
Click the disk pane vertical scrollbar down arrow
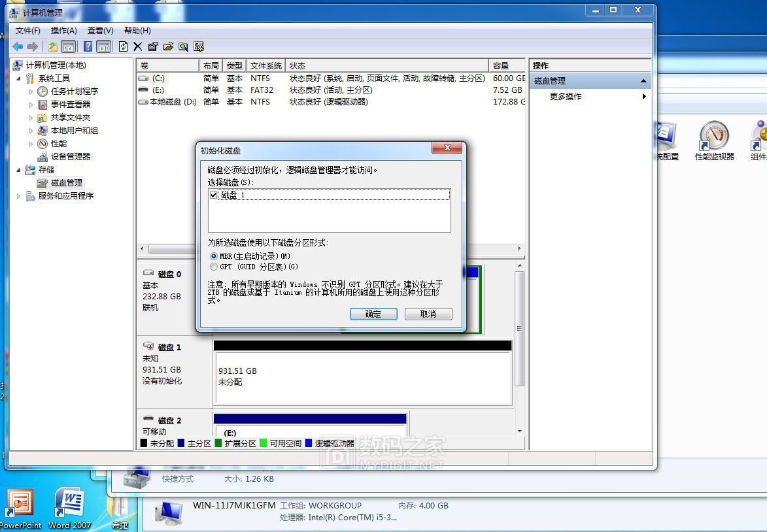tap(520, 431)
